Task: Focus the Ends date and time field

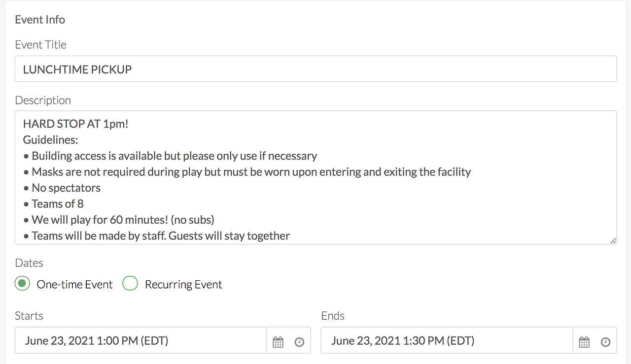Action: pyautogui.click(x=447, y=340)
